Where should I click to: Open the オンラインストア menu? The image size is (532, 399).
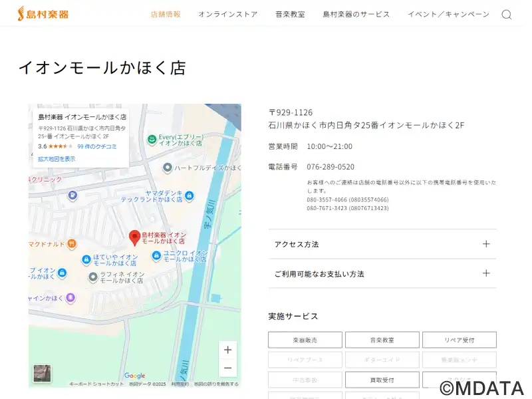[x=227, y=14]
